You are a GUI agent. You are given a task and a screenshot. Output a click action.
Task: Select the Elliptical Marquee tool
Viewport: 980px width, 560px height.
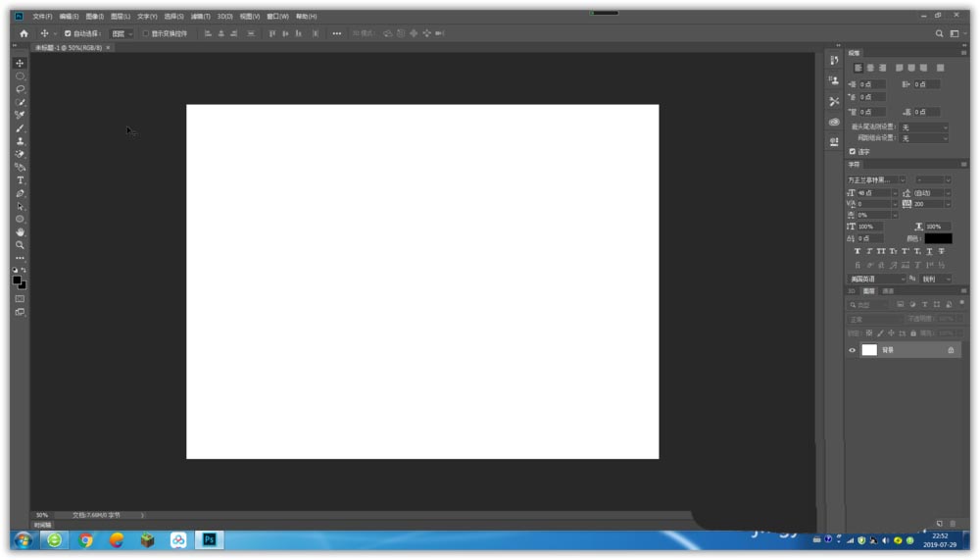tap(20, 76)
